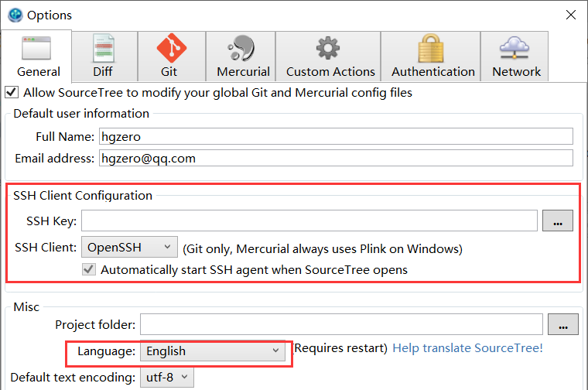Click the Misc group label
Viewport: 588px width, 390px height.
26,306
